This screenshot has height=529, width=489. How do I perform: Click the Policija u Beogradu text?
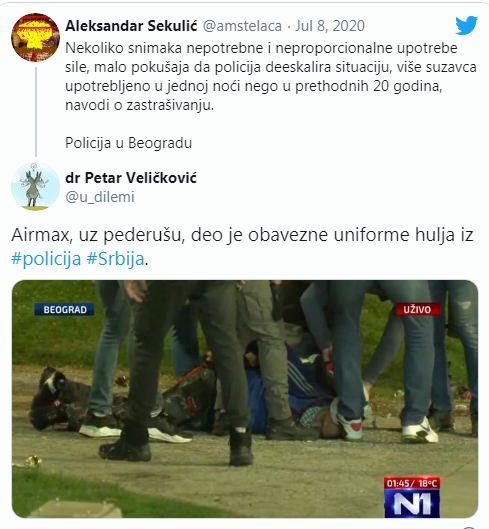tap(129, 143)
